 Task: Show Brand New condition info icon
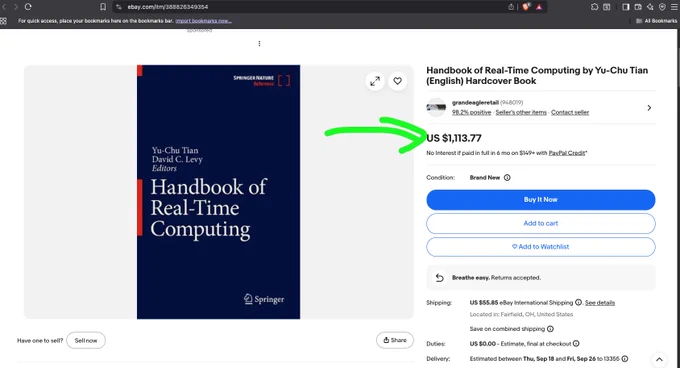coord(507,178)
